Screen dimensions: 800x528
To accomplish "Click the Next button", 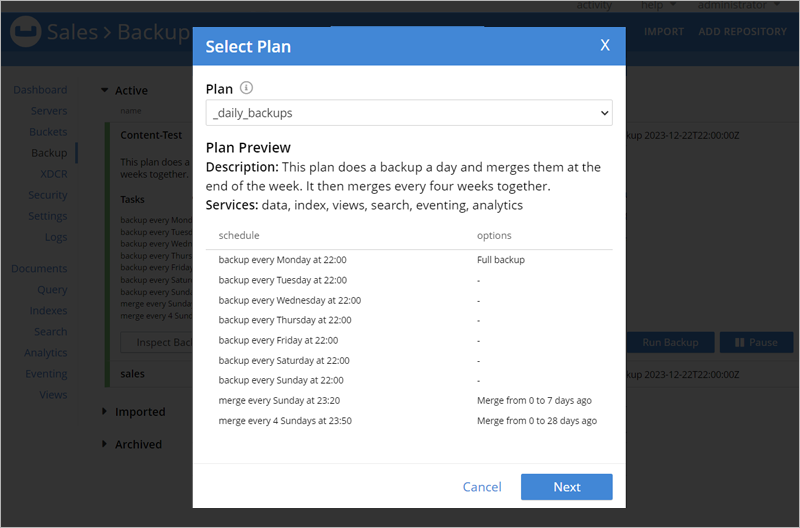I will [566, 487].
